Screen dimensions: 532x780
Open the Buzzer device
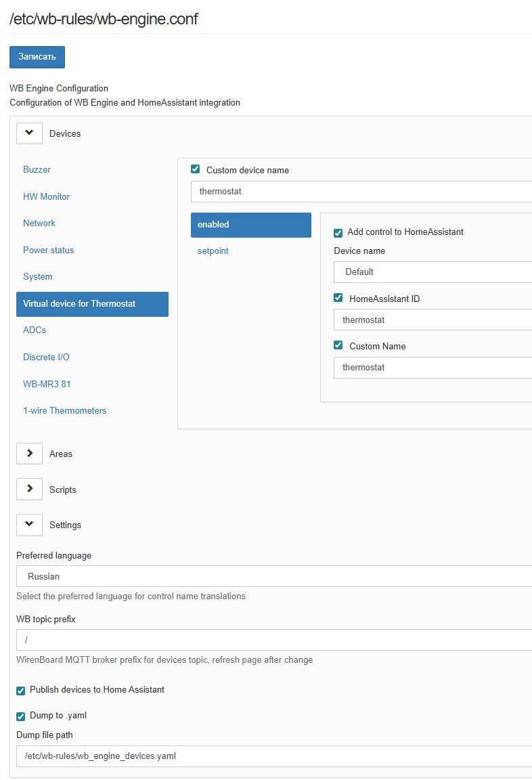(x=37, y=169)
